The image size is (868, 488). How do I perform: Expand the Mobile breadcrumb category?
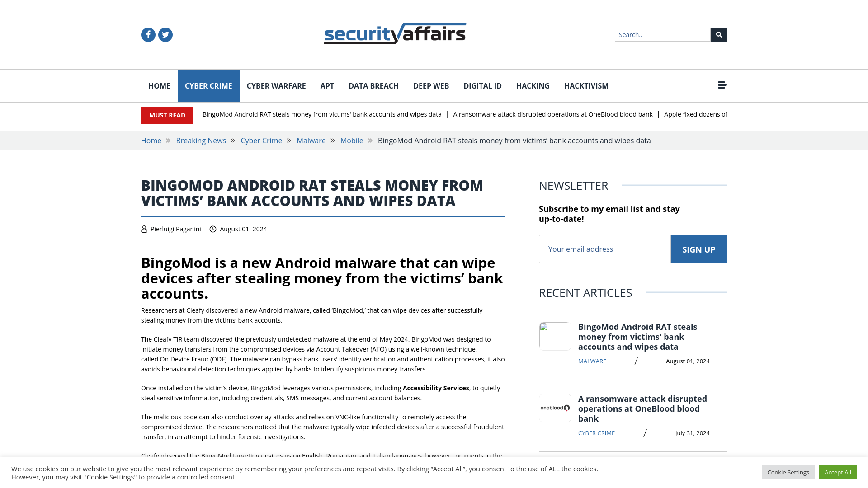[352, 140]
